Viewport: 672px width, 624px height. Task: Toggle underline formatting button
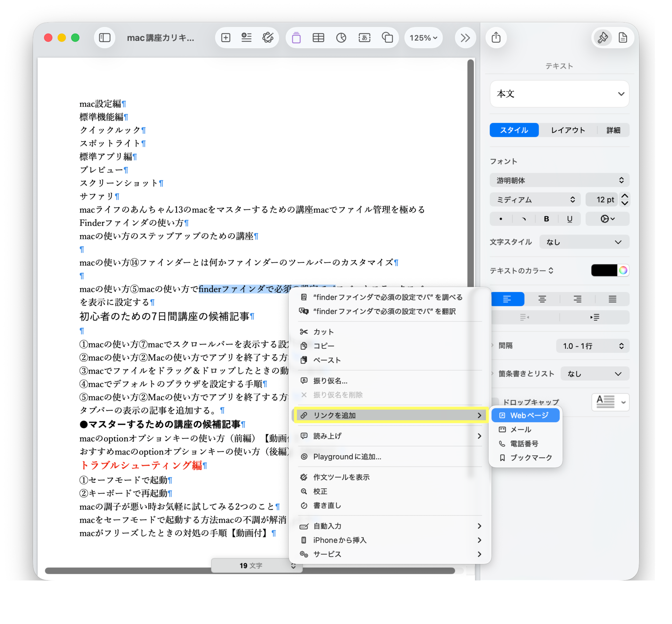569,219
